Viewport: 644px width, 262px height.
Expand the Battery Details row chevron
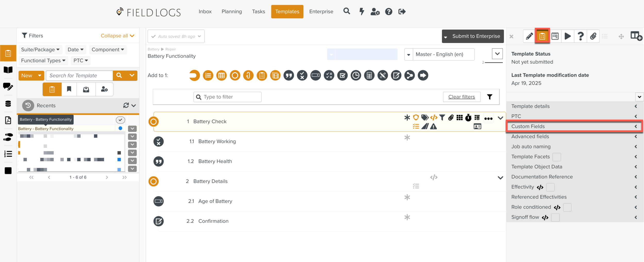[x=500, y=178]
